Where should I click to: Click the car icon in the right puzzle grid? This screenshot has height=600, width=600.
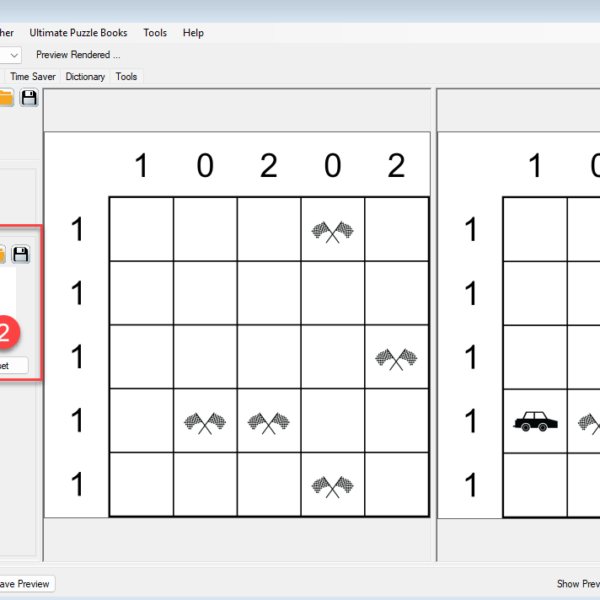click(534, 421)
